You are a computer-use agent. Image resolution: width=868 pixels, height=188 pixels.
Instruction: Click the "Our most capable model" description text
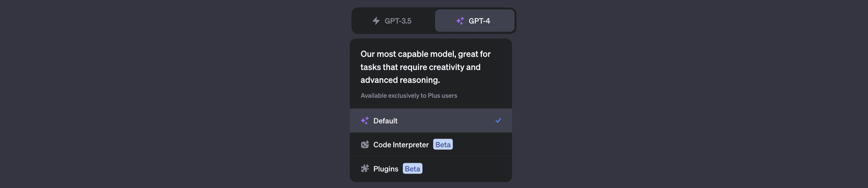(425, 54)
